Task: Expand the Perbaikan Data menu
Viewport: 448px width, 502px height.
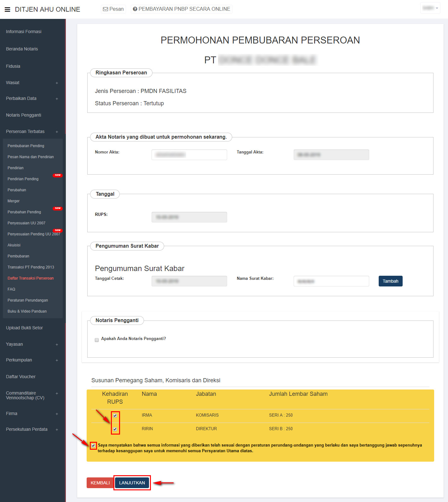Action: [x=57, y=99]
